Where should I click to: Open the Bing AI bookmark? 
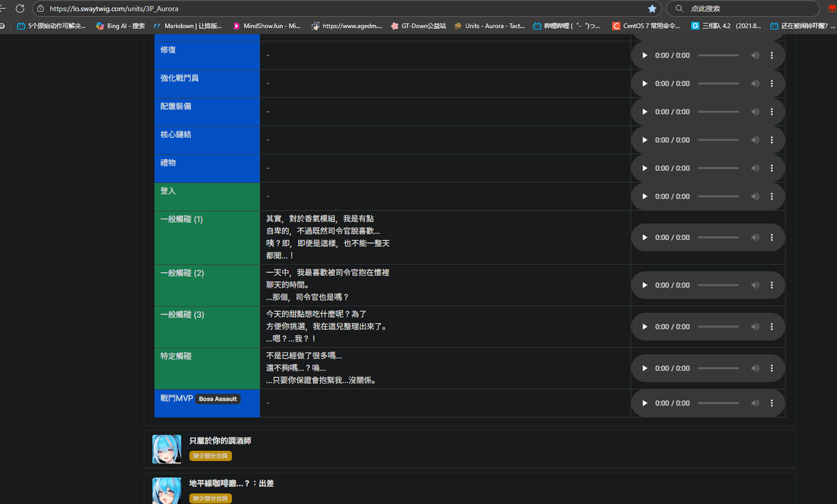[x=120, y=26]
